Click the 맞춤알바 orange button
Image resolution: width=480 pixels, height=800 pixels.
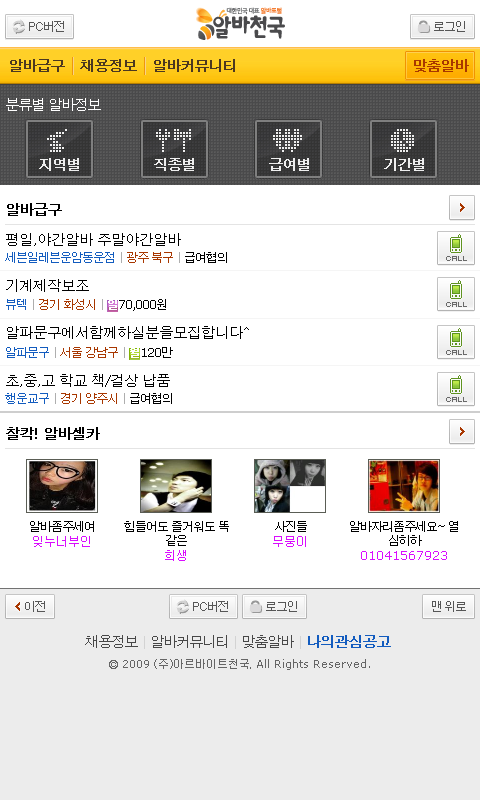(440, 65)
